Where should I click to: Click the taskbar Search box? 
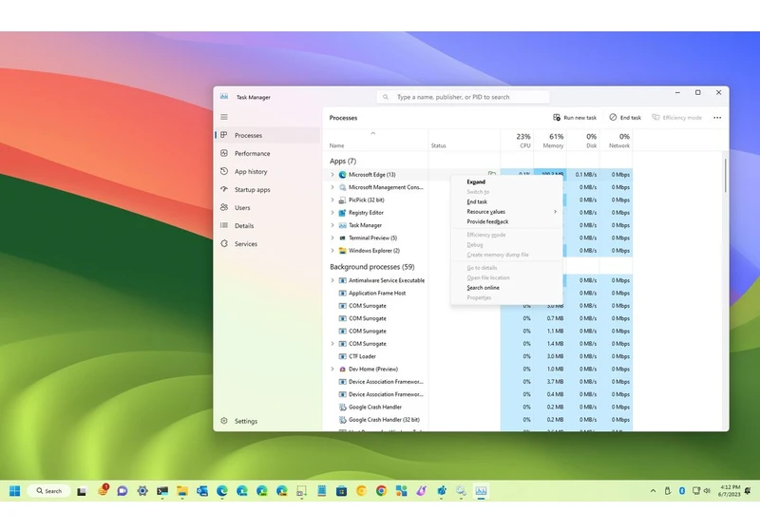tap(48, 491)
